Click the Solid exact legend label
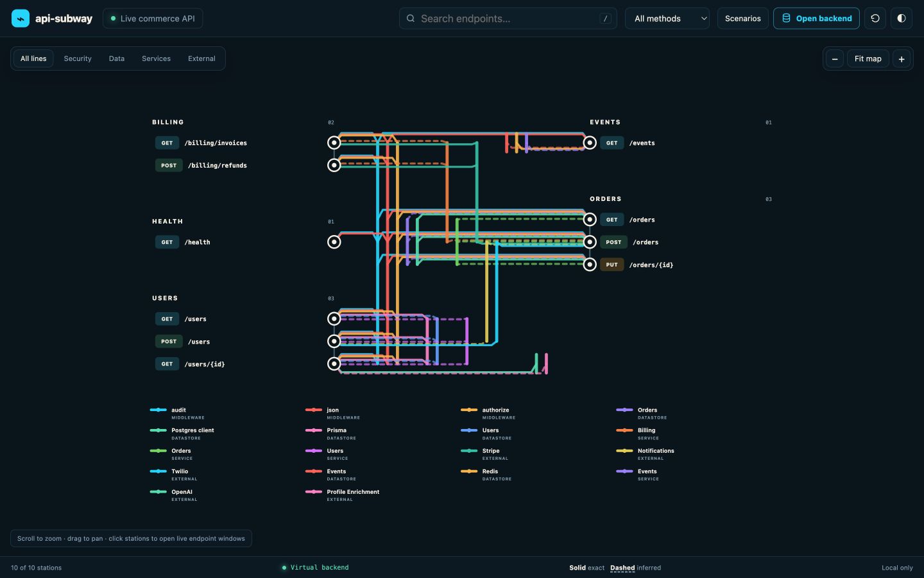Image resolution: width=924 pixels, height=578 pixels. point(586,568)
